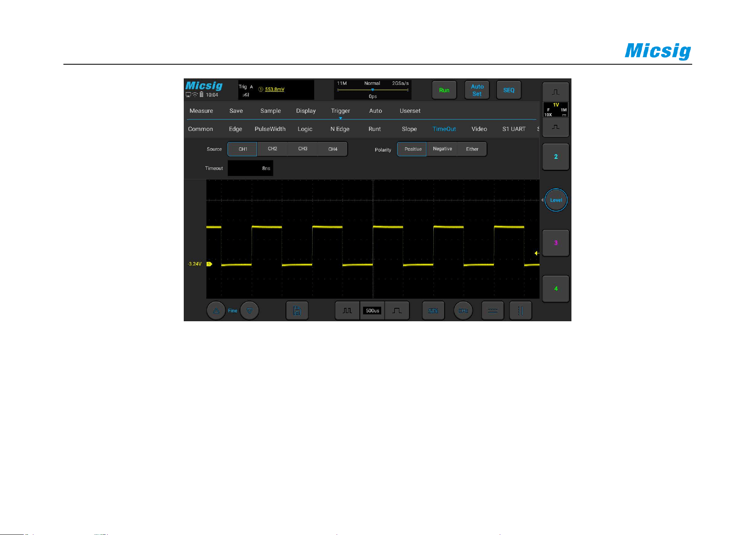756x535 pixels.
Task: Switch to the Logic trigger tab
Action: tap(305, 129)
